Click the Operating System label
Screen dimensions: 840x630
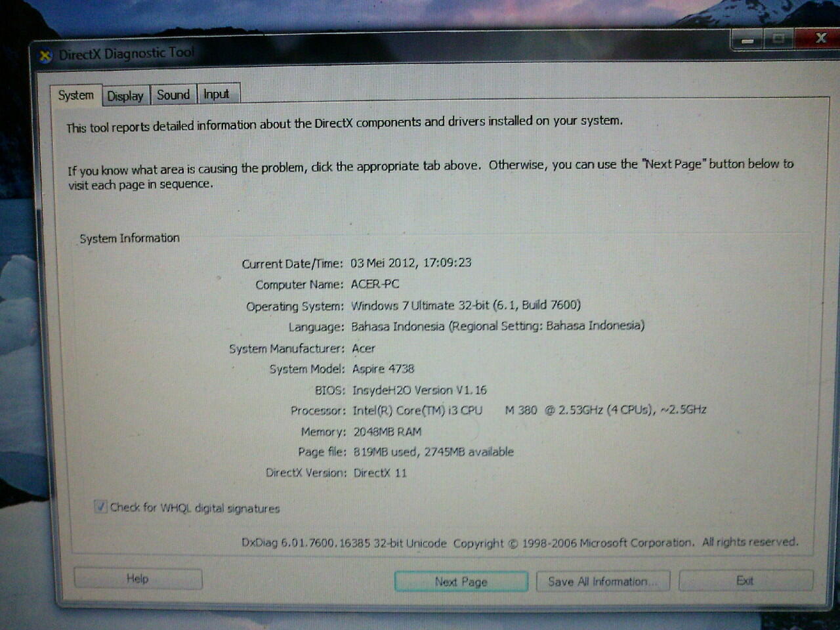295,306
